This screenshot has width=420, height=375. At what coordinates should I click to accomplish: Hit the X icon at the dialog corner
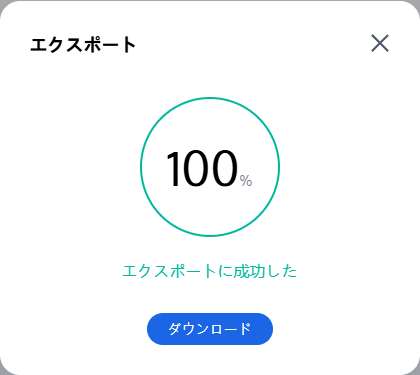[380, 43]
